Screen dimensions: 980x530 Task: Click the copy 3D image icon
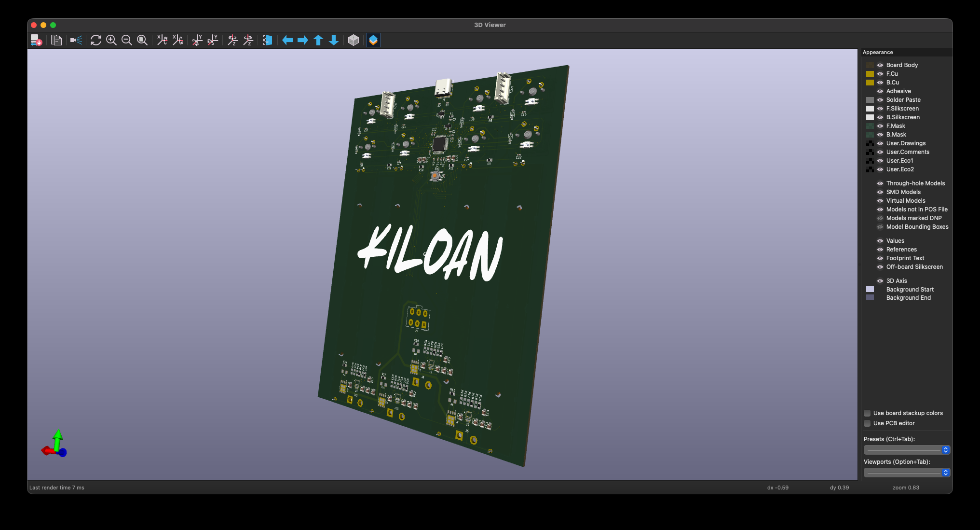[x=56, y=40]
